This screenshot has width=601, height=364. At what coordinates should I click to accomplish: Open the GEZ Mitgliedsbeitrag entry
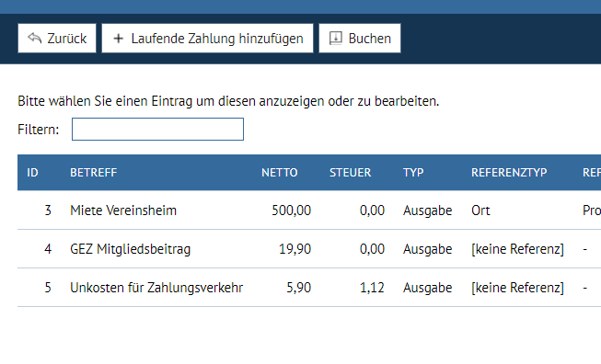tap(309, 249)
